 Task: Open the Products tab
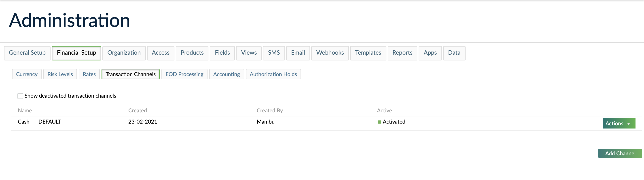tap(192, 53)
